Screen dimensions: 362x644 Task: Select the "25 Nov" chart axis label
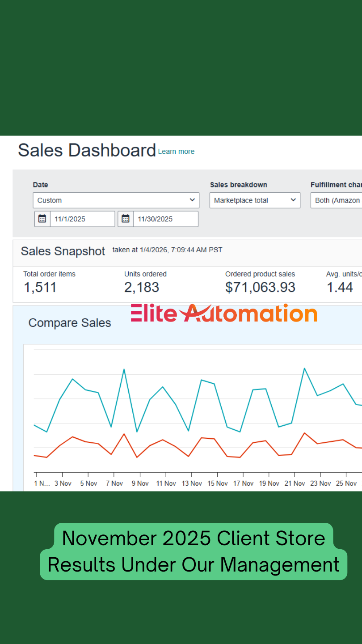click(346, 483)
